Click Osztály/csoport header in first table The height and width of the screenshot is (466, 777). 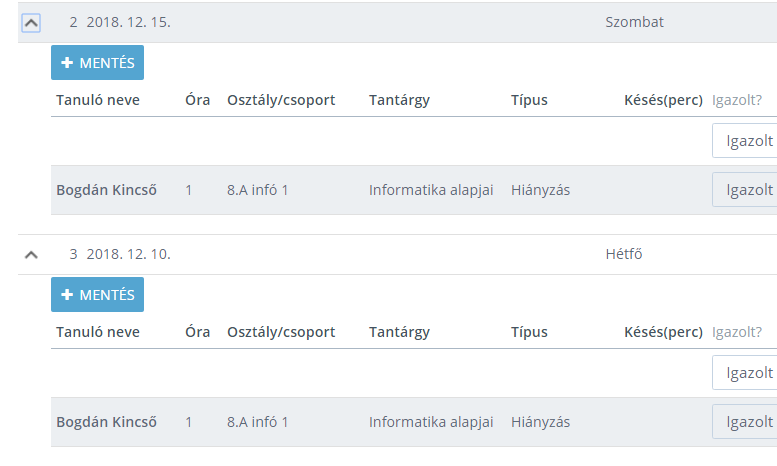pyautogui.click(x=281, y=100)
